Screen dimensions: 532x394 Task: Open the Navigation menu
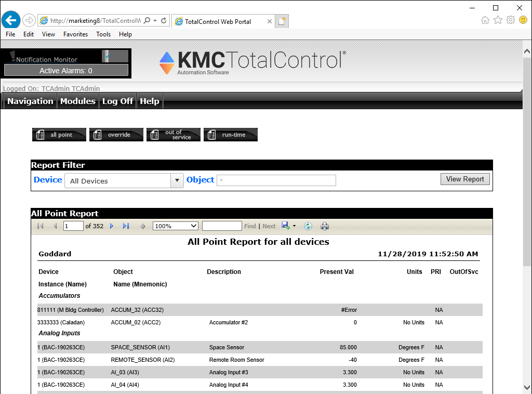[x=30, y=101]
